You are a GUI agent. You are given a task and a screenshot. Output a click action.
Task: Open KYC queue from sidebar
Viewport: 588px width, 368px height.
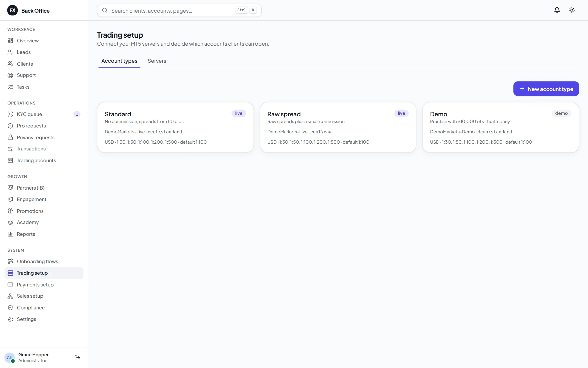[x=44, y=114]
